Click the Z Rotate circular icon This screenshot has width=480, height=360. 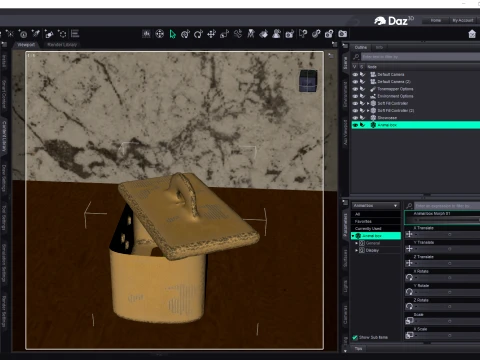(409, 306)
